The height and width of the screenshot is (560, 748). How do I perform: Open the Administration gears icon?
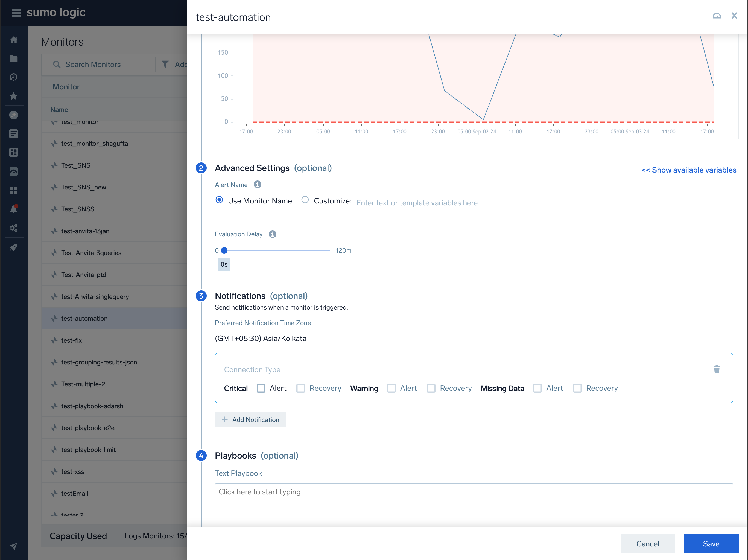[13, 227]
